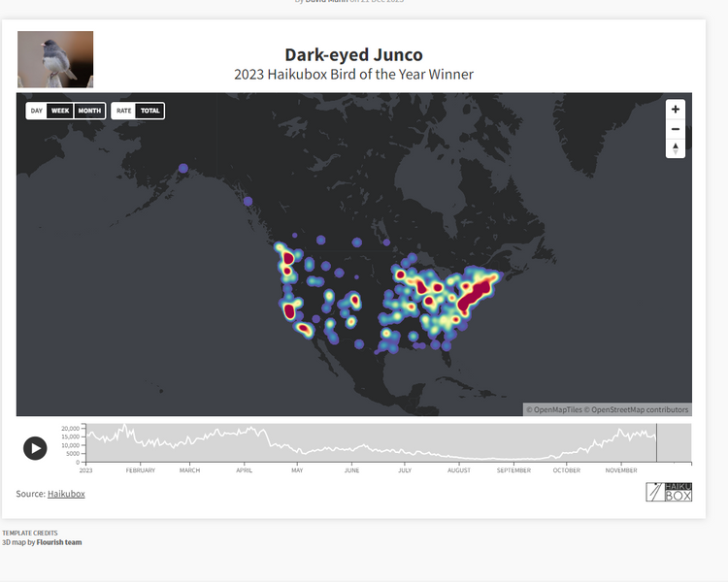Viewport: 728px width, 582px height.
Task: Click the timeline's vertical position marker
Action: [x=656, y=442]
